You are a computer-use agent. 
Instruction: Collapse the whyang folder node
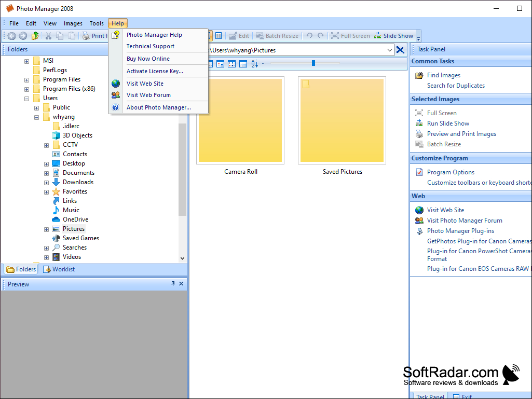point(37,117)
